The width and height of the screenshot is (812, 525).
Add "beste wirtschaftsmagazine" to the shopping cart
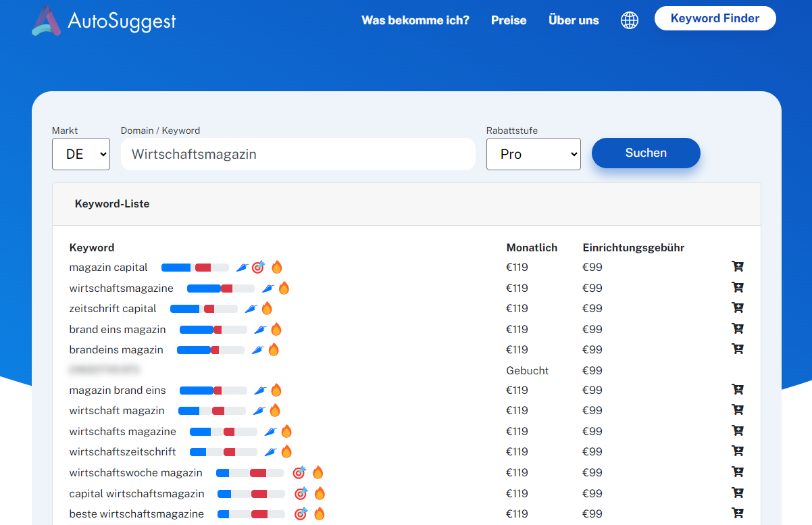click(738, 514)
